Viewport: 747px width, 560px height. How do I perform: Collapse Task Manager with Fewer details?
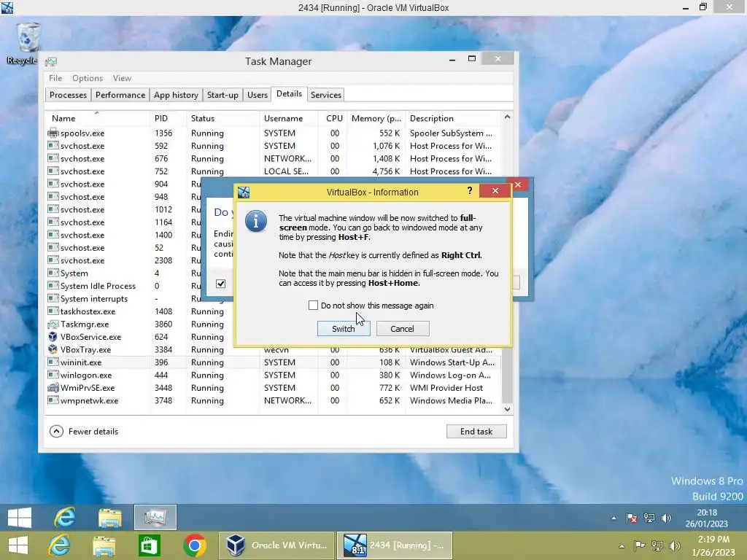pos(85,432)
